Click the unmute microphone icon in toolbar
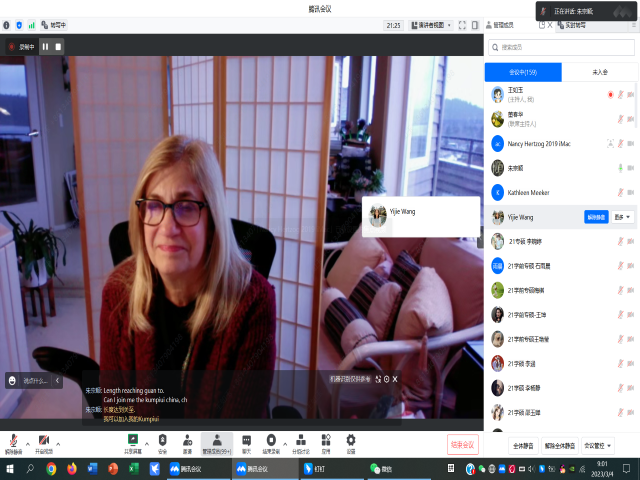This screenshot has height=480, width=640. click(x=13, y=444)
